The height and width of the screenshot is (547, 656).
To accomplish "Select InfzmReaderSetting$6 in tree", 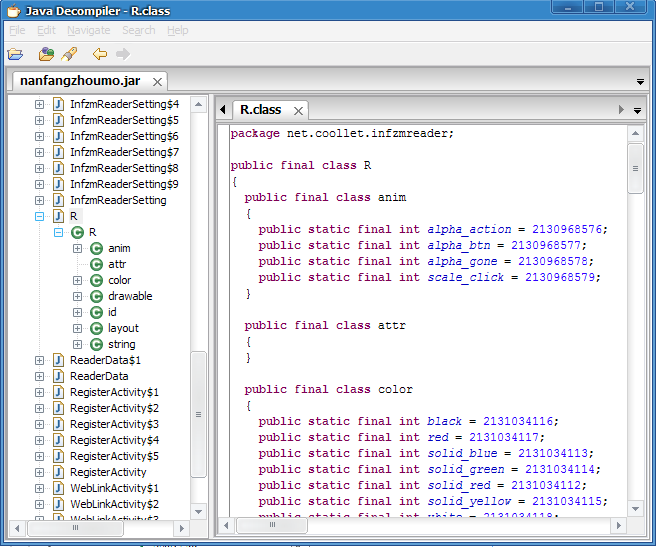I will click(x=124, y=136).
